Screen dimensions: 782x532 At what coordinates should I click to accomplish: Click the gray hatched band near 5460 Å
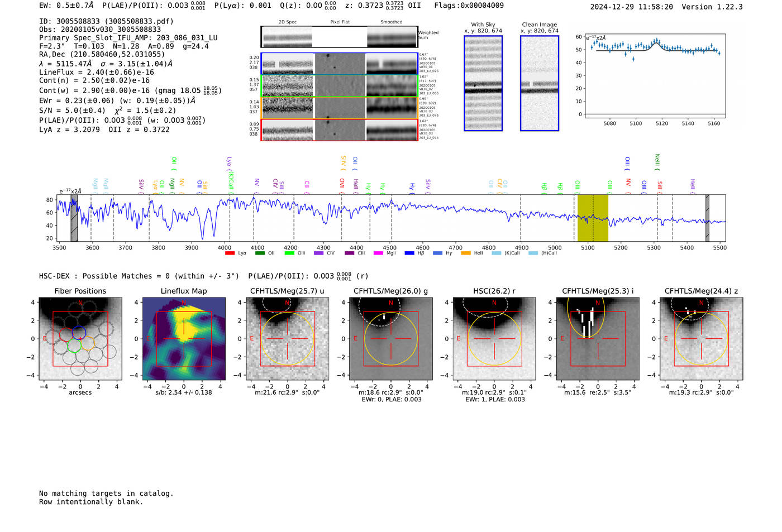click(707, 218)
